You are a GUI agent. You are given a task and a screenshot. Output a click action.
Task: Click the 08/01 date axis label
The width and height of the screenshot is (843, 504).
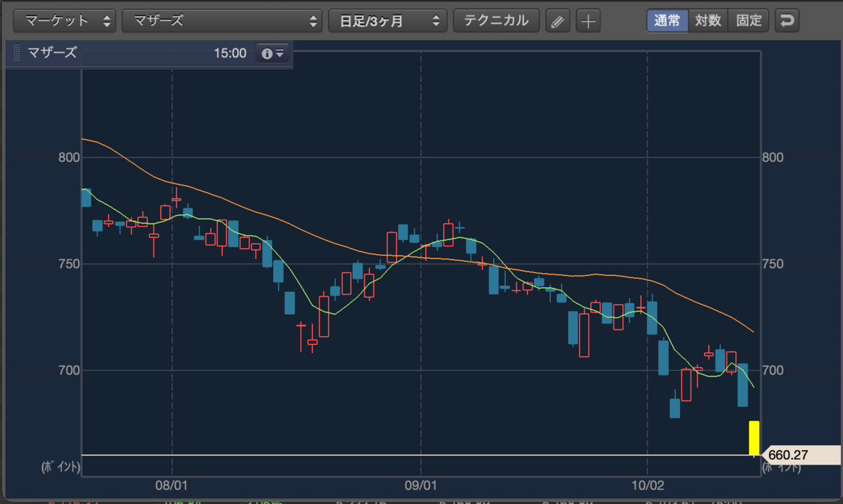[172, 485]
